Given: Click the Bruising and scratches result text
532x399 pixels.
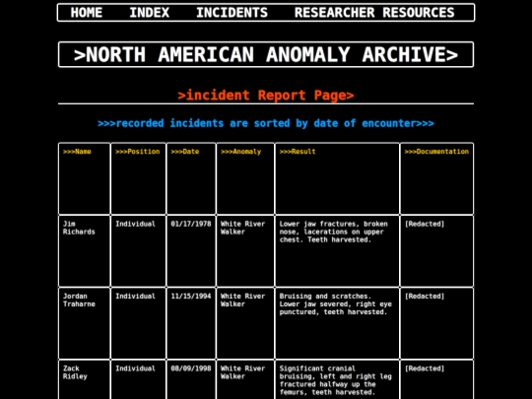Looking at the screenshot, I should coord(336,304).
